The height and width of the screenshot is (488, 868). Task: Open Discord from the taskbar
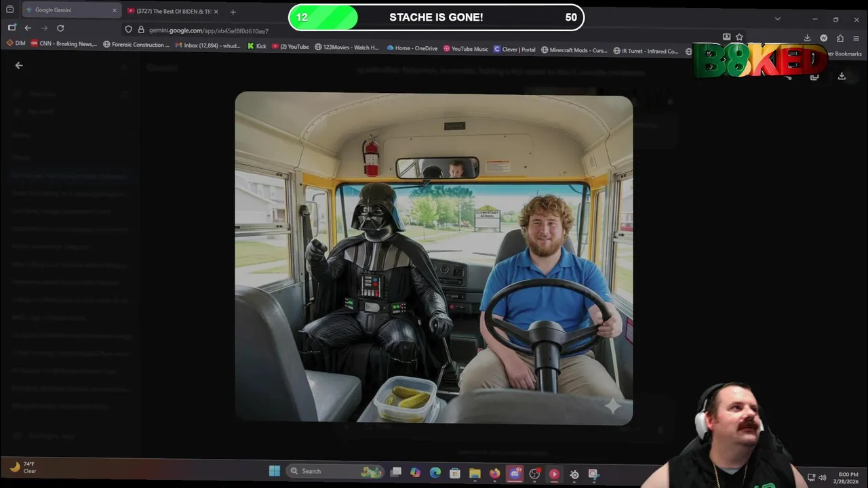tap(514, 474)
